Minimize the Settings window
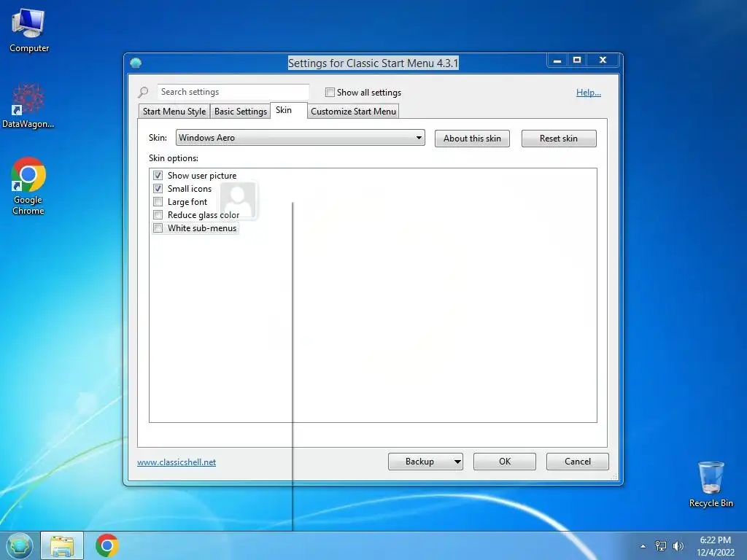This screenshot has height=560, width=747. (x=557, y=60)
